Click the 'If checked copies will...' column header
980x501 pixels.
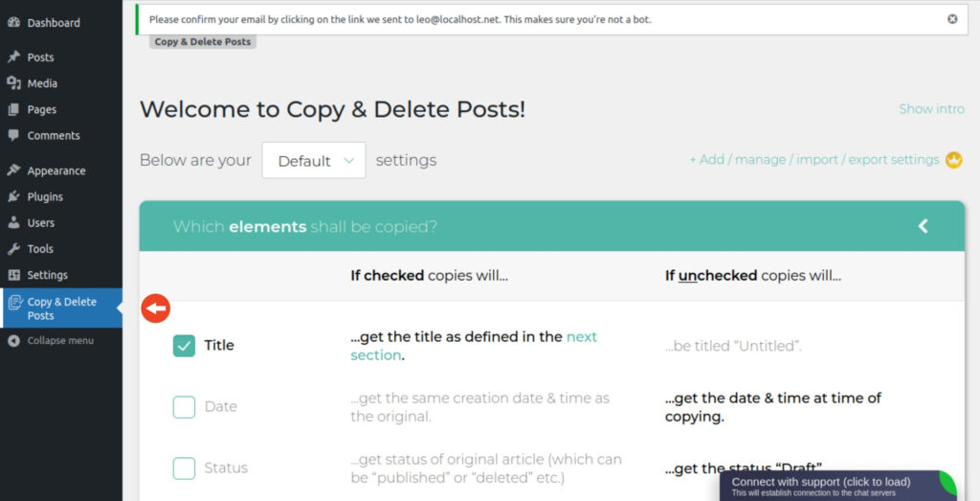pos(429,275)
